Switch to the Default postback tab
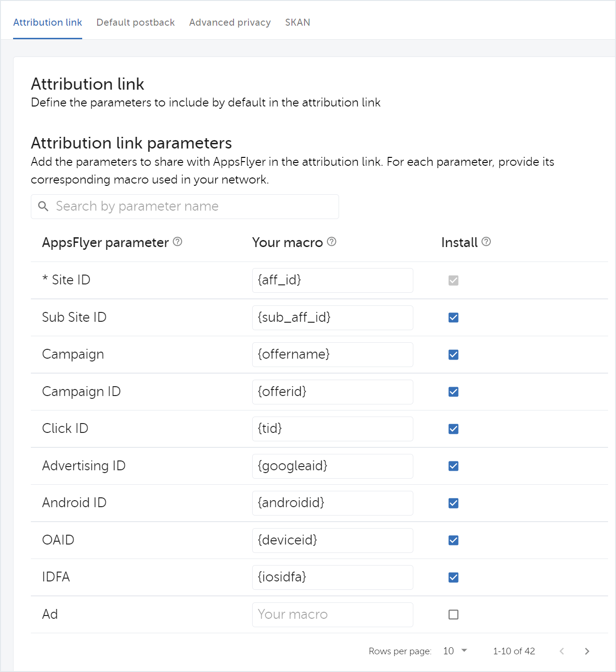The width and height of the screenshot is (616, 672). (x=135, y=22)
